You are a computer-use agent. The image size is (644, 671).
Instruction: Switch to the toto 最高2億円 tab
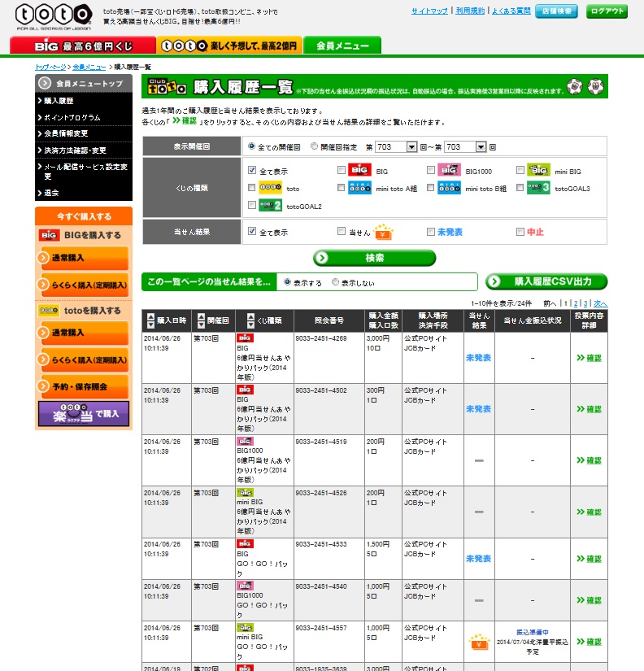pyautogui.click(x=229, y=46)
